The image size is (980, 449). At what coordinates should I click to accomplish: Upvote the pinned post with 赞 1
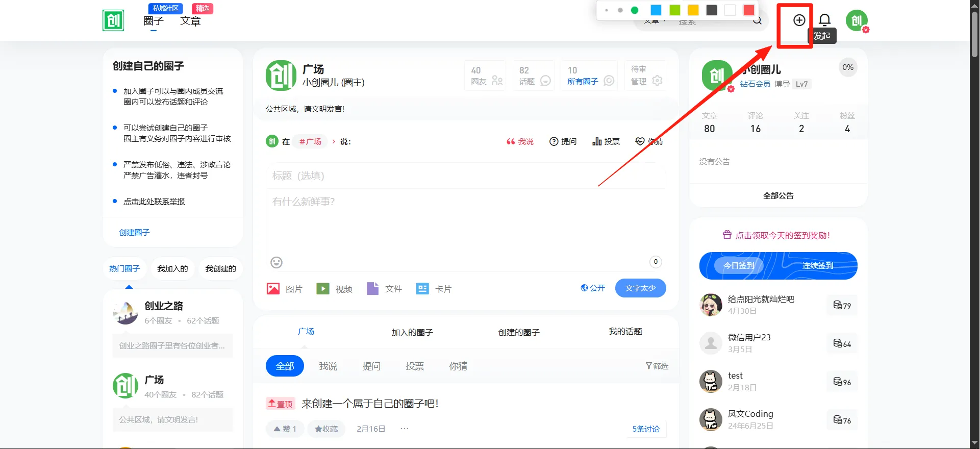click(285, 429)
